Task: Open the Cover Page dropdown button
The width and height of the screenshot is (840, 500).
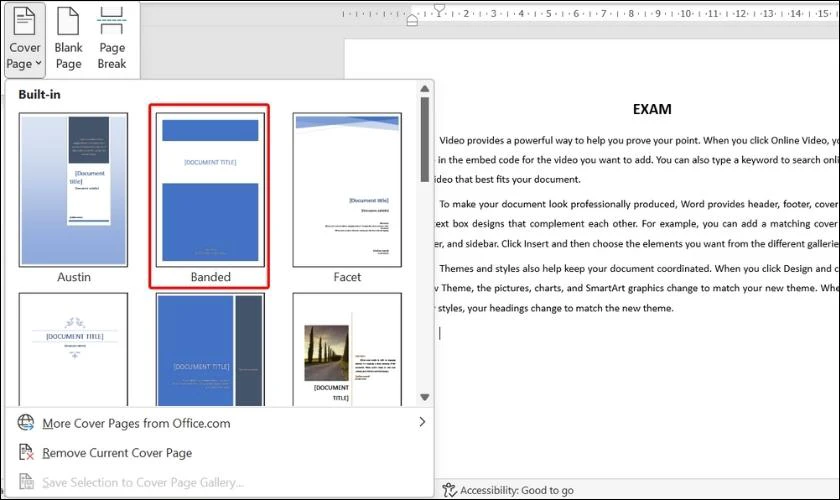Action: (24, 40)
